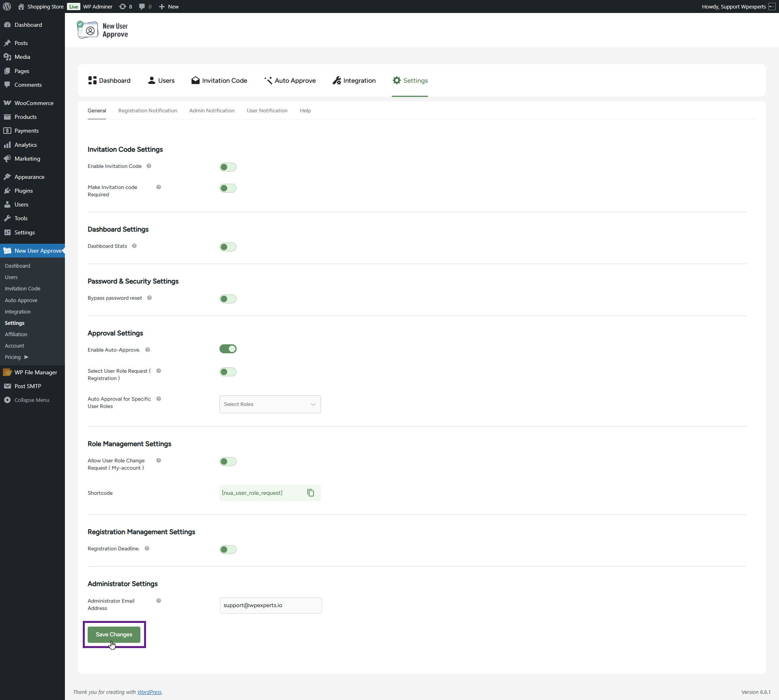Open the Select Roles dropdown

tap(270, 404)
